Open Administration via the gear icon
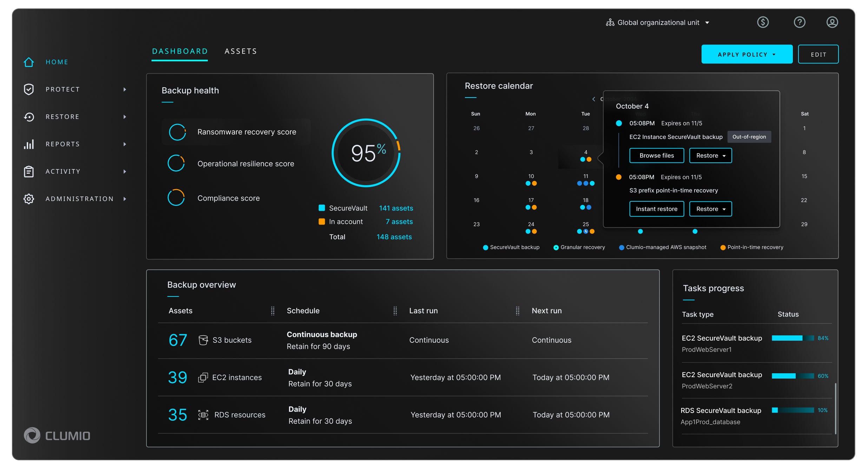This screenshot has height=468, width=868. (x=28, y=199)
